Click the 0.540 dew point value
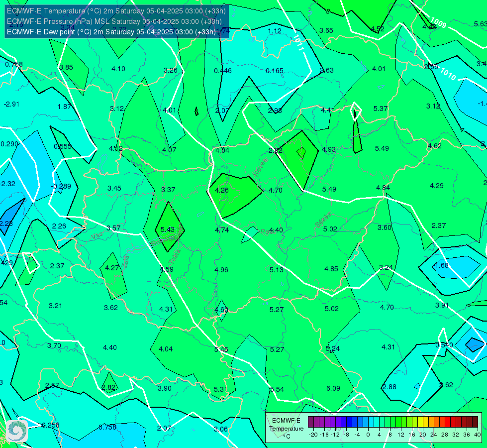 [x=444, y=345]
